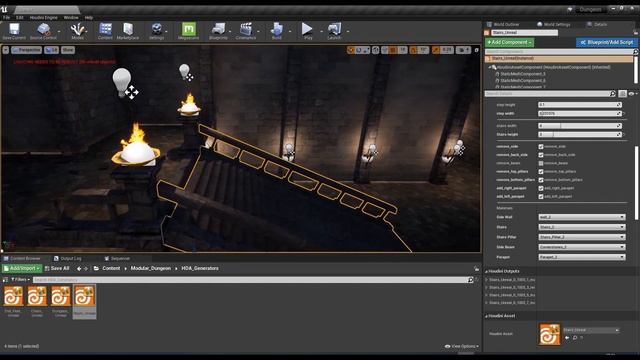Open the Settings toolbar icon
This screenshot has width=640, height=360.
coord(156,31)
